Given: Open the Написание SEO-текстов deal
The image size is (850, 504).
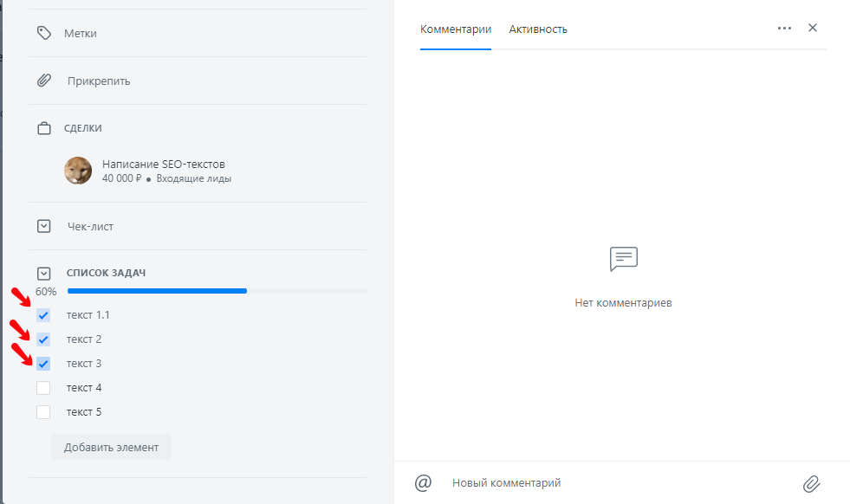Looking at the screenshot, I should [164, 165].
